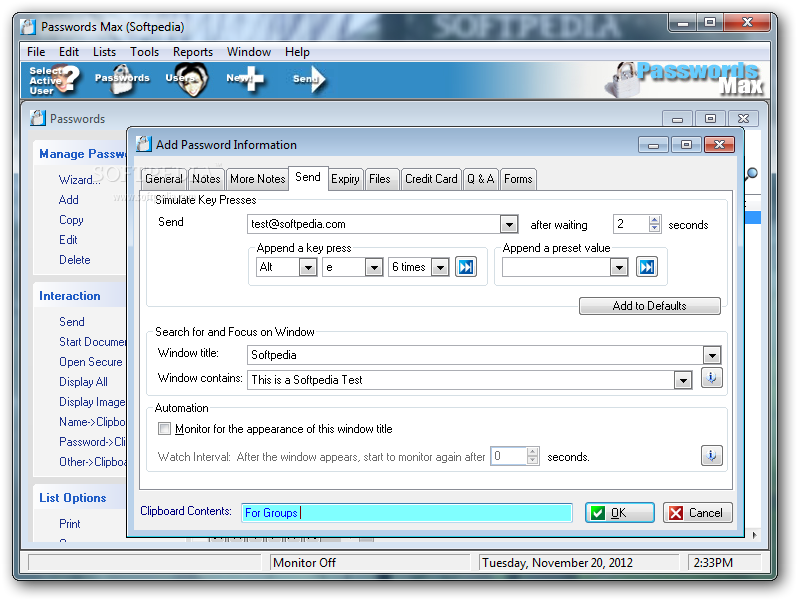Screen dimensions: 798x601
Task: Click the Add to Defaults button
Action: pos(649,306)
